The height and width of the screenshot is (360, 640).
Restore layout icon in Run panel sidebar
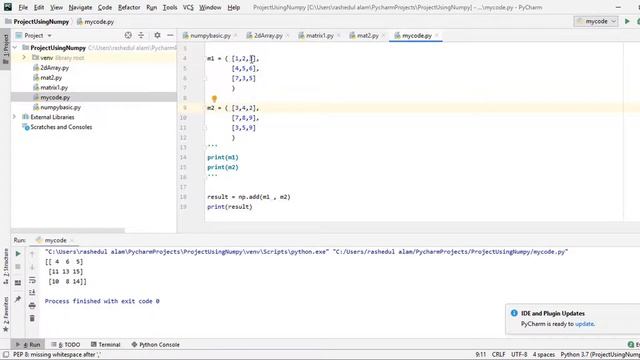point(18,282)
